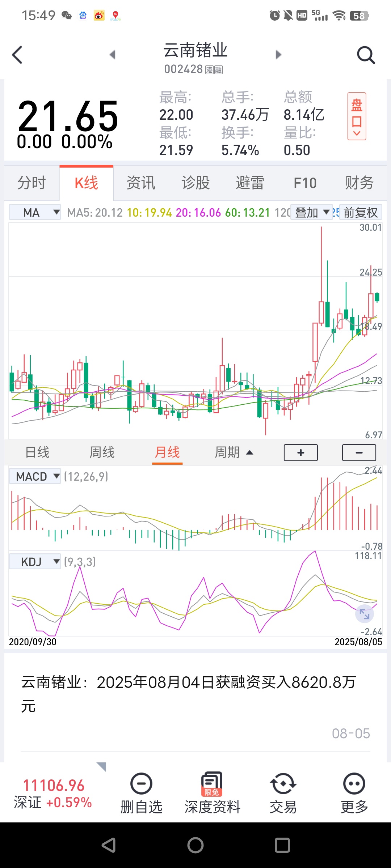Tap the WeChat status bar icon
Screen dimensions: 391x868
67,15
